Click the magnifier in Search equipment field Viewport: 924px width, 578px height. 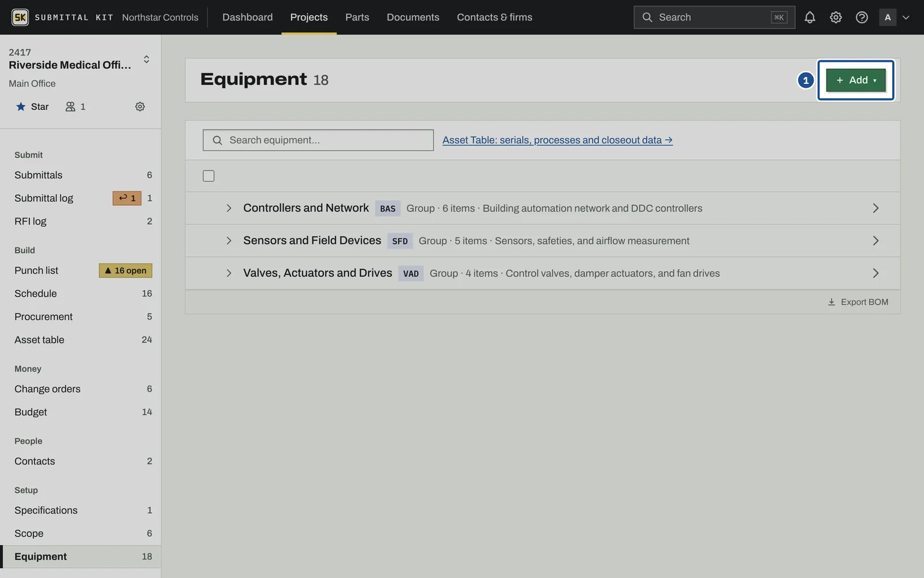[217, 140]
